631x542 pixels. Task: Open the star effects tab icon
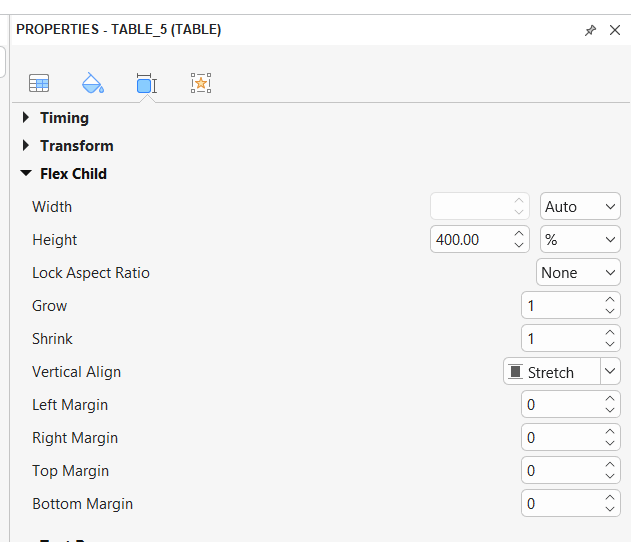pos(201,84)
